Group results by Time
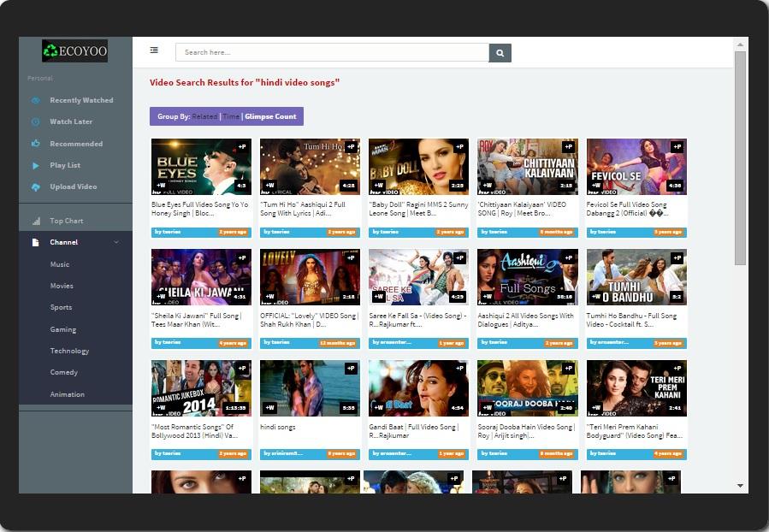Viewport: 769px width, 532px height. tap(231, 116)
